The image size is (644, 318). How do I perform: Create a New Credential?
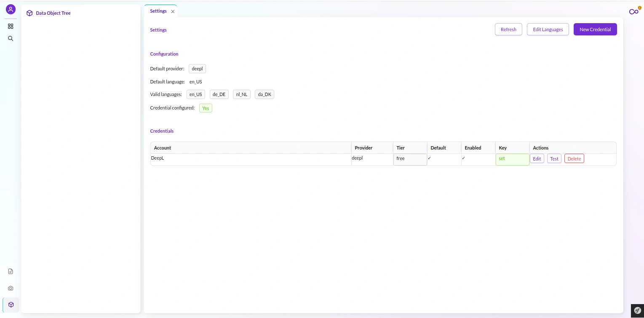[x=595, y=29]
